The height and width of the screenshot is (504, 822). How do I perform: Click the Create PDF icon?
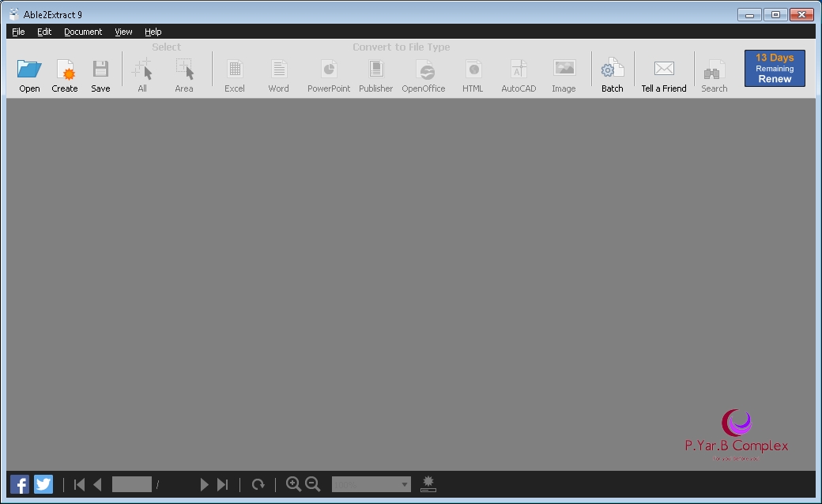[65, 70]
